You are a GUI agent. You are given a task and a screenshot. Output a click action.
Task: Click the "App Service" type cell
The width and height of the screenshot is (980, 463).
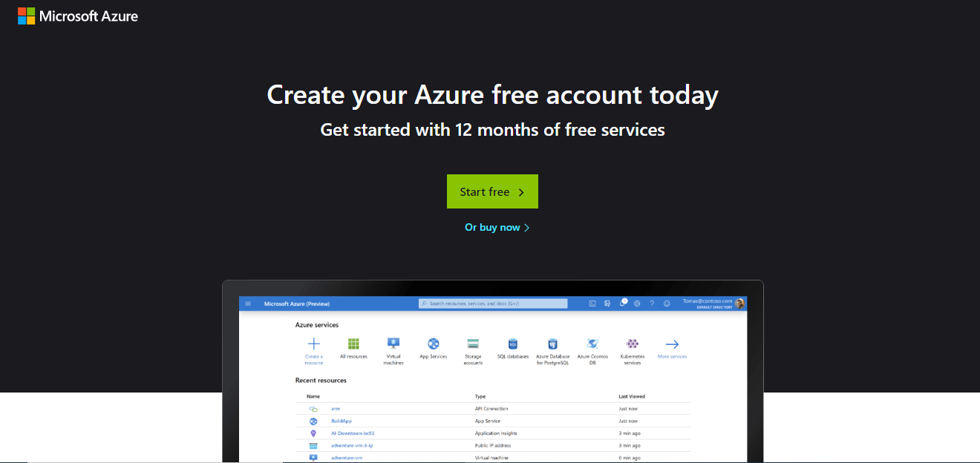(488, 421)
